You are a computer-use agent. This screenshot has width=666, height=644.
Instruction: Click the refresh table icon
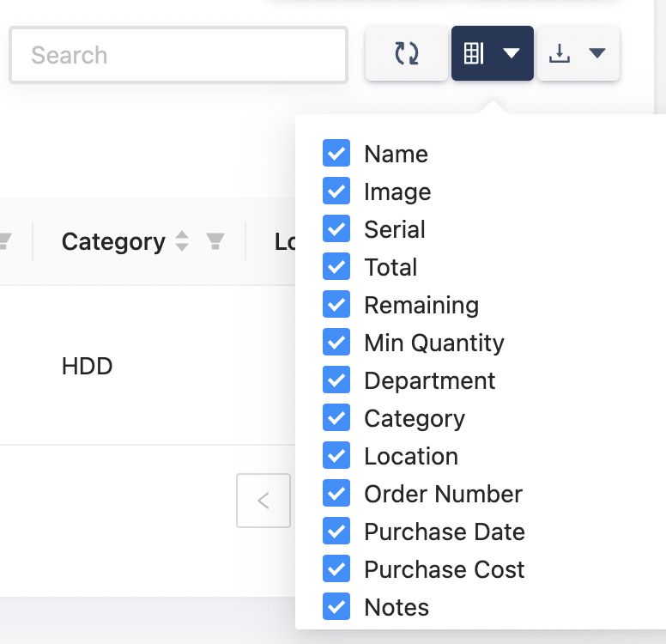tap(407, 53)
